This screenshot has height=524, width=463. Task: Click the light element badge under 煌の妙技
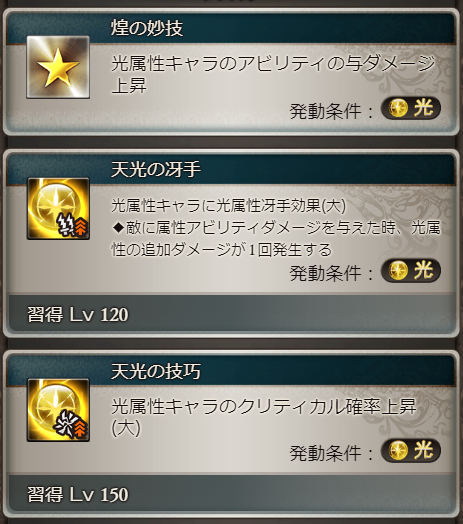click(411, 108)
